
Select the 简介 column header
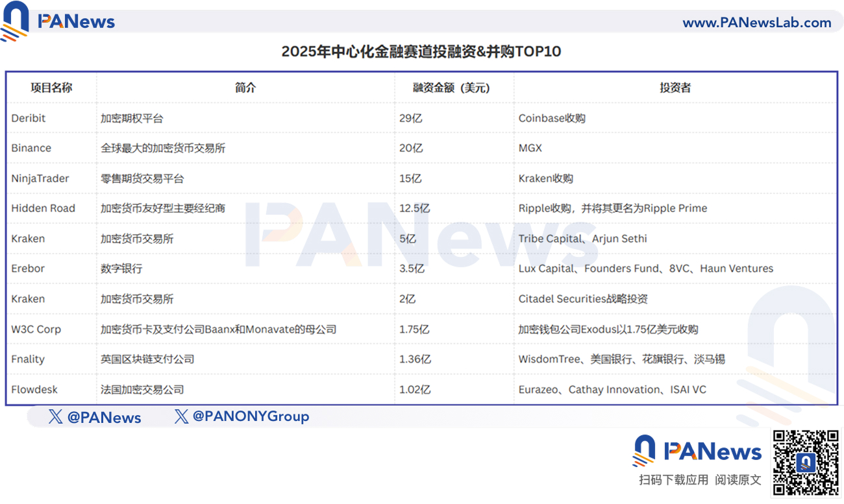tap(245, 88)
